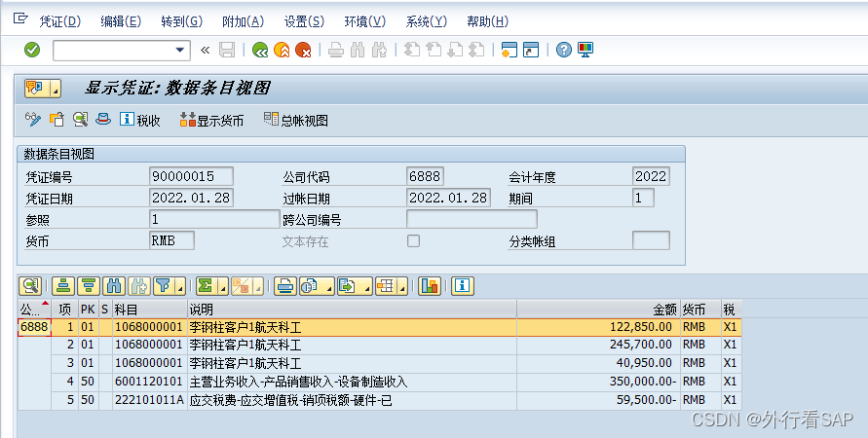This screenshot has height=438, width=868.
Task: Click the ALV Find binoculars icon
Action: point(113,286)
